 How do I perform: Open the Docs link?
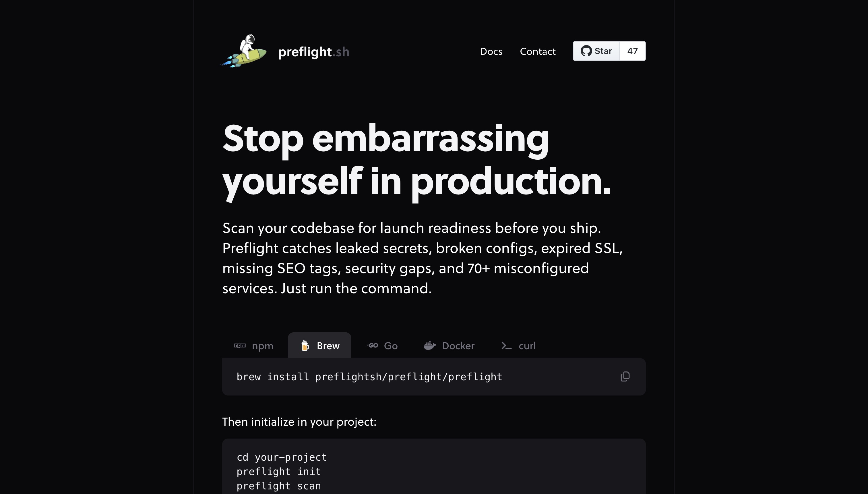(491, 51)
